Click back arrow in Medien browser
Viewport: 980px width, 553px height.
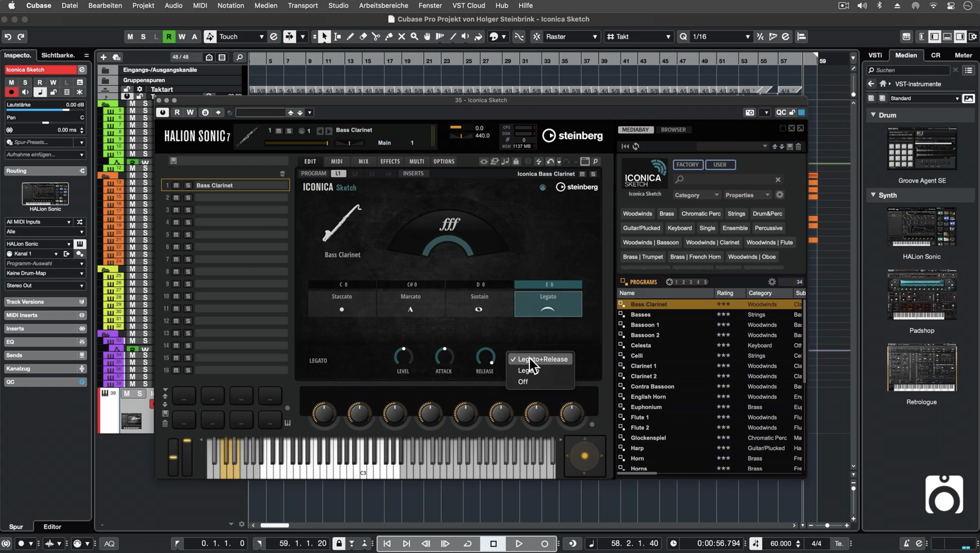point(871,84)
